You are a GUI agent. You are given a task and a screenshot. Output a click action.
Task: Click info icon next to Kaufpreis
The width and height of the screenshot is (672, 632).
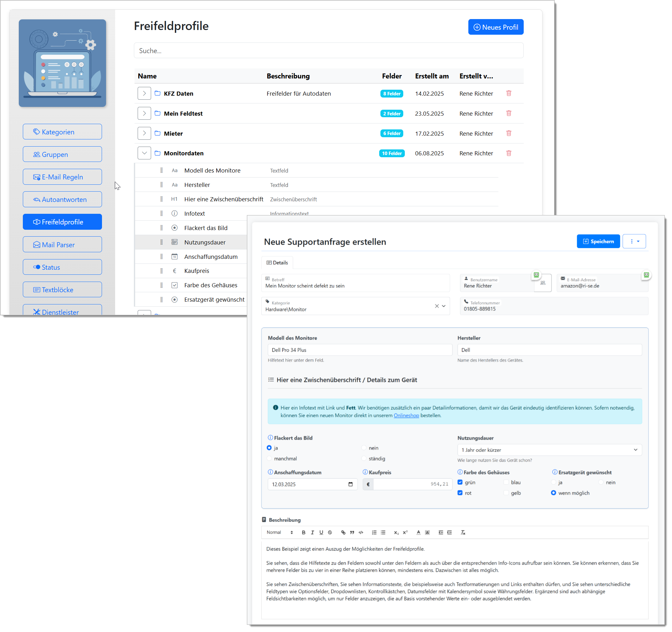365,472
